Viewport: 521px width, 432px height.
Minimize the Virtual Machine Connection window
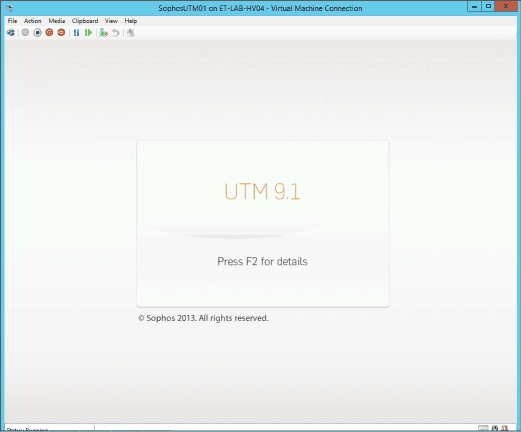click(474, 6)
